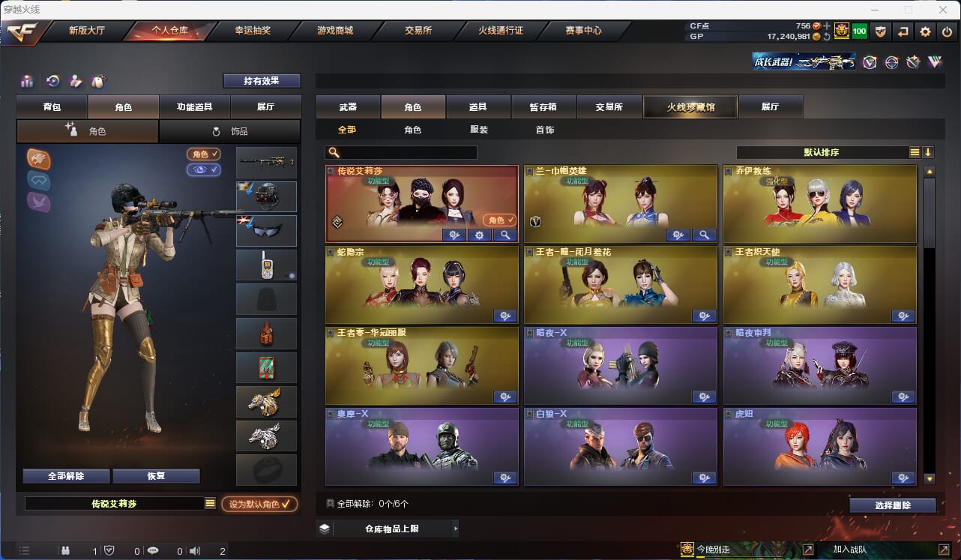
Task: Click the character edit icon
Action: [75, 81]
